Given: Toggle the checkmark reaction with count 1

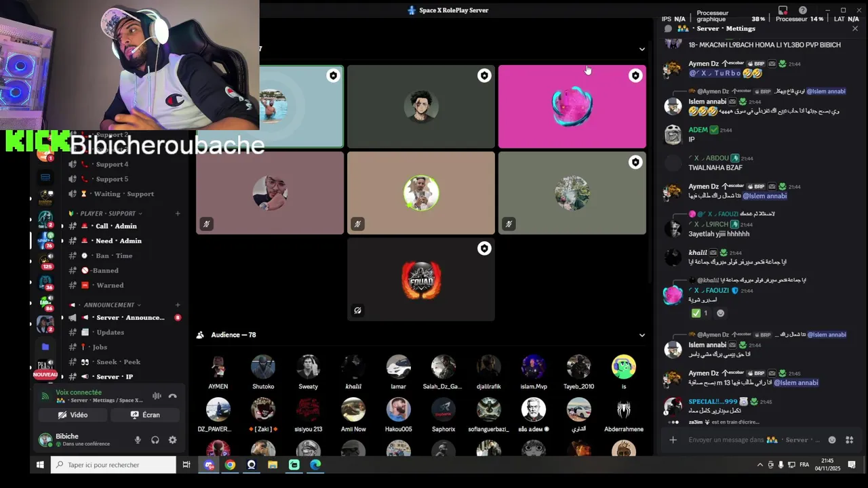Looking at the screenshot, I should (699, 313).
